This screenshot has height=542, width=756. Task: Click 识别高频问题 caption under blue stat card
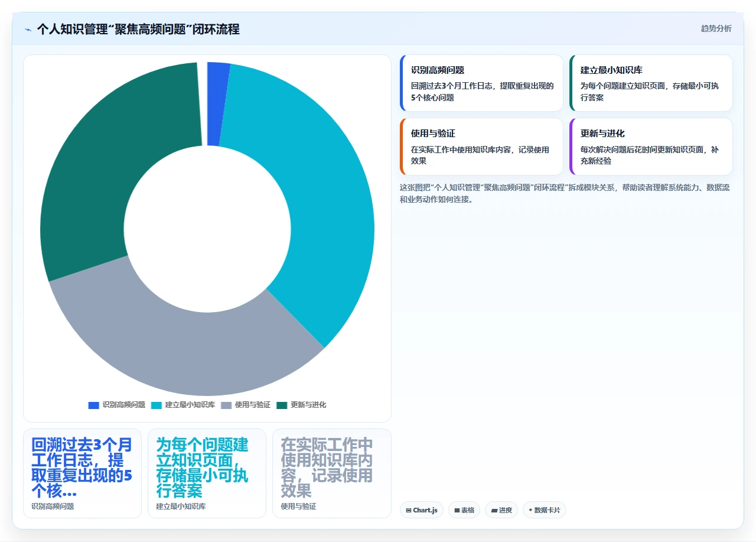pos(53,507)
